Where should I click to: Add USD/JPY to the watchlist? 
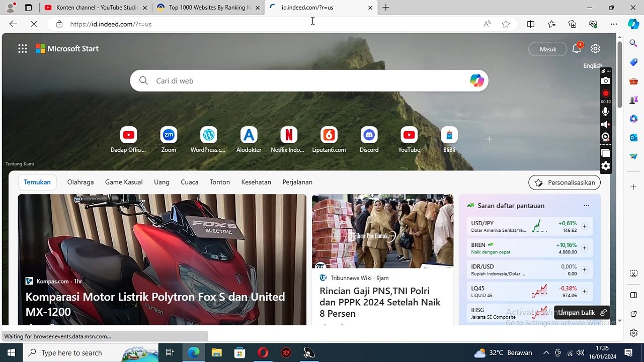584,226
